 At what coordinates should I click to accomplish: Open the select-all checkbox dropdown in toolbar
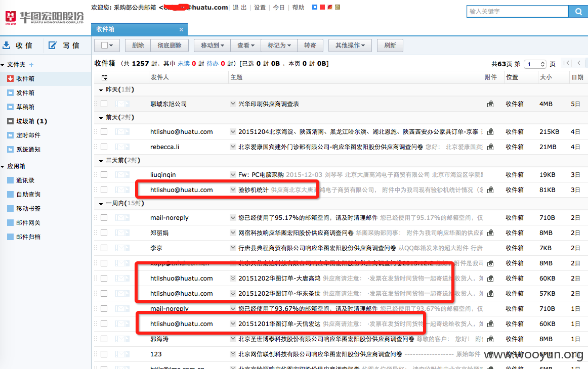click(x=107, y=45)
